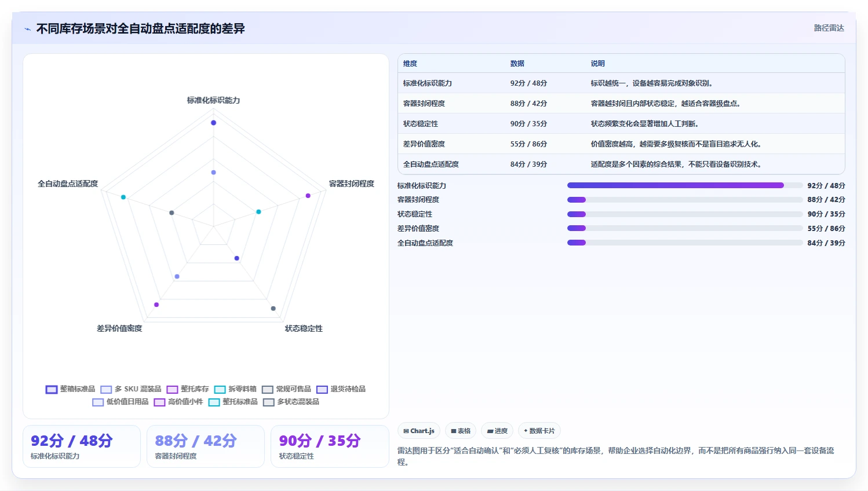This screenshot has height=491, width=868.
Task: Toggle the 整箱标准品 legend series
Action: [71, 389]
